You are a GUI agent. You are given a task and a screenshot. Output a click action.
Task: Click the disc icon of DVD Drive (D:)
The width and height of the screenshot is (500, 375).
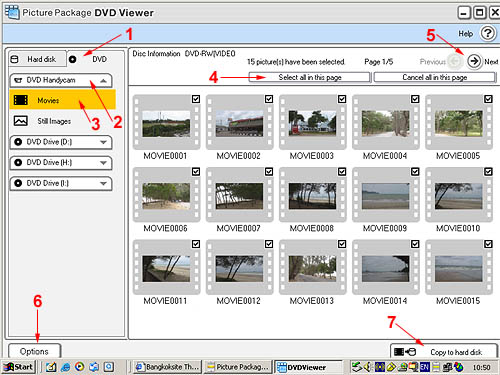18,142
